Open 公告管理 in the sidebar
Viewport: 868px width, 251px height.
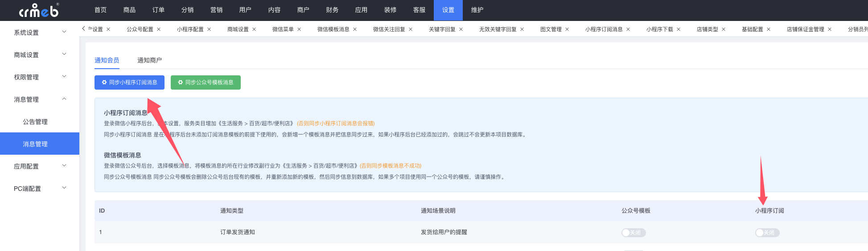pos(35,122)
